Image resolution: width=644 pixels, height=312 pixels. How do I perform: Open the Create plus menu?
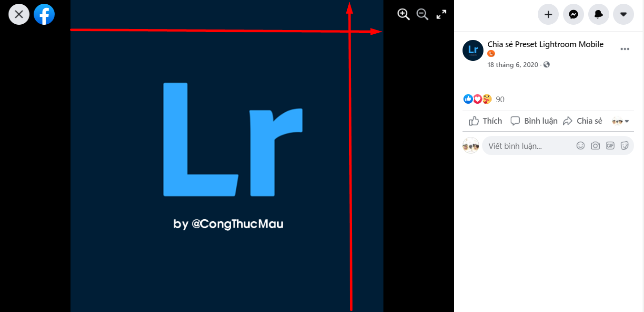548,14
